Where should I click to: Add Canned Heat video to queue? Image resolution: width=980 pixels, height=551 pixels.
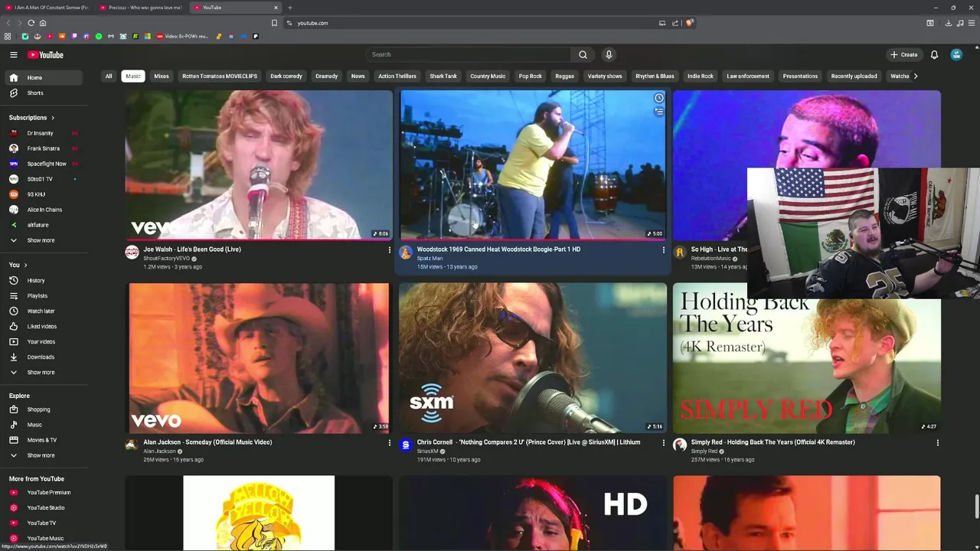pos(658,112)
